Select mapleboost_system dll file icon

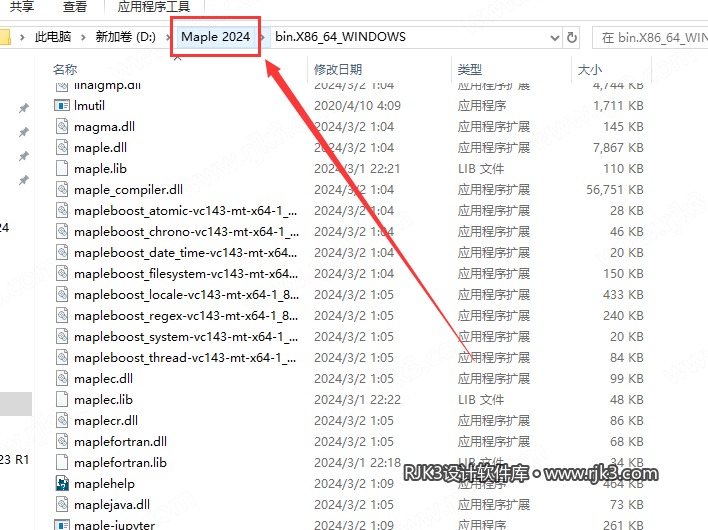coord(62,336)
